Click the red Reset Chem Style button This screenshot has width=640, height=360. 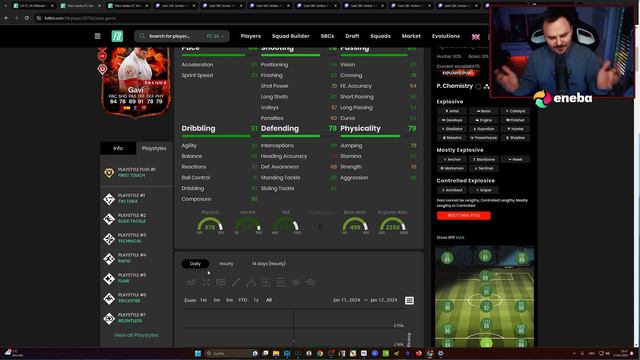coord(464,216)
